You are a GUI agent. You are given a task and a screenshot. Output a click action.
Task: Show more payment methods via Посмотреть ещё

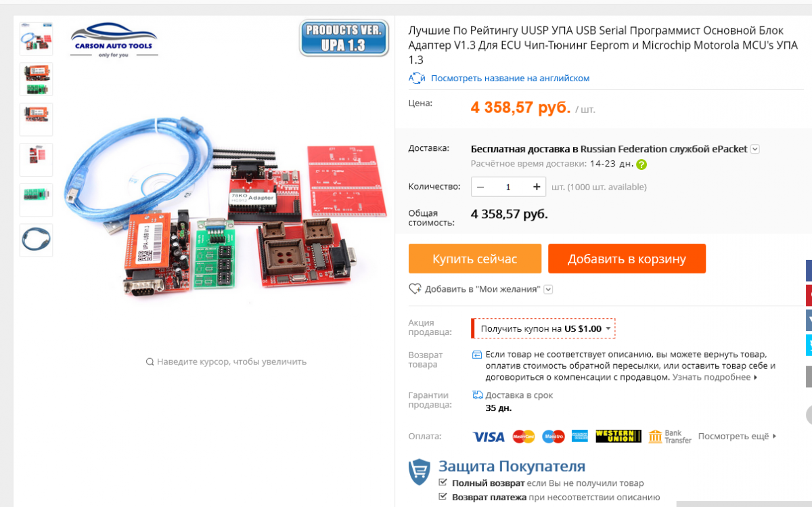coord(738,437)
